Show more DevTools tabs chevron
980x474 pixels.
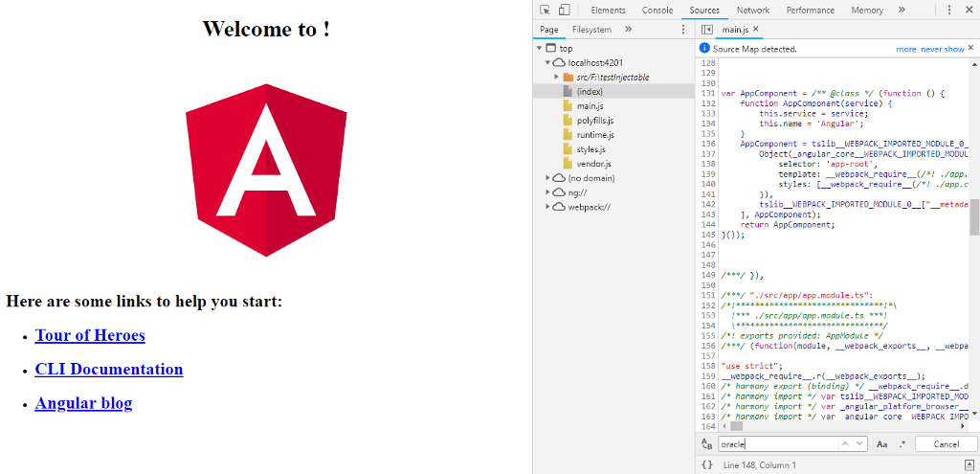click(902, 10)
